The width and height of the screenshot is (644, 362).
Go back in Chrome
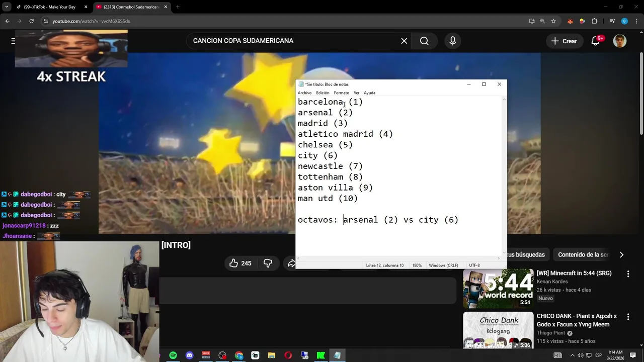coord(7,21)
